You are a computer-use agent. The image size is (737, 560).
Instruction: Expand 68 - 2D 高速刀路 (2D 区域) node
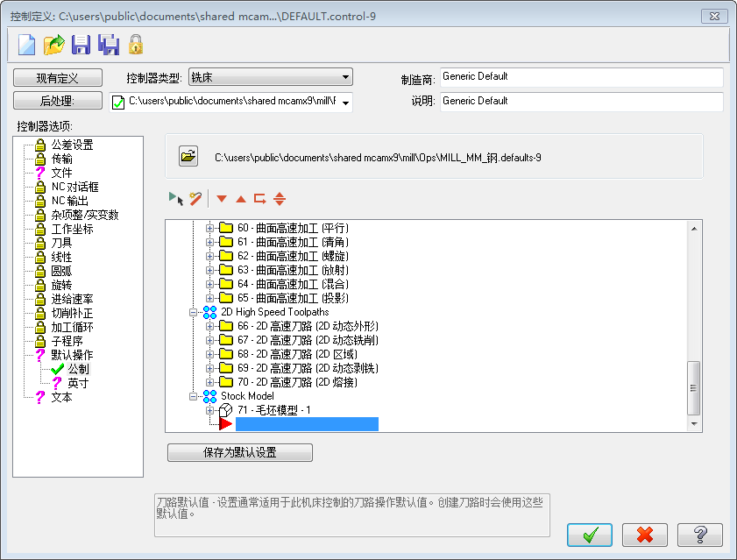click(x=210, y=354)
